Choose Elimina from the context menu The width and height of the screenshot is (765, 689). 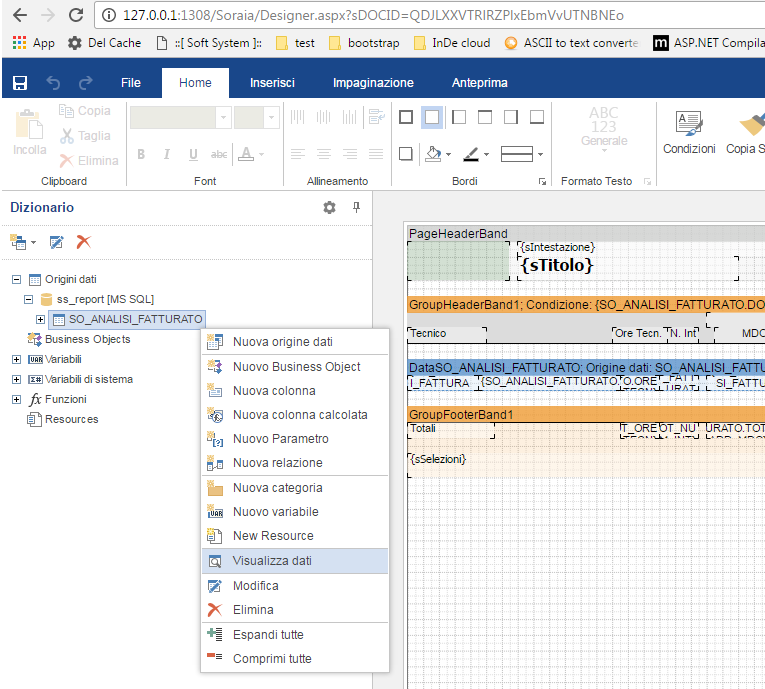pos(295,610)
